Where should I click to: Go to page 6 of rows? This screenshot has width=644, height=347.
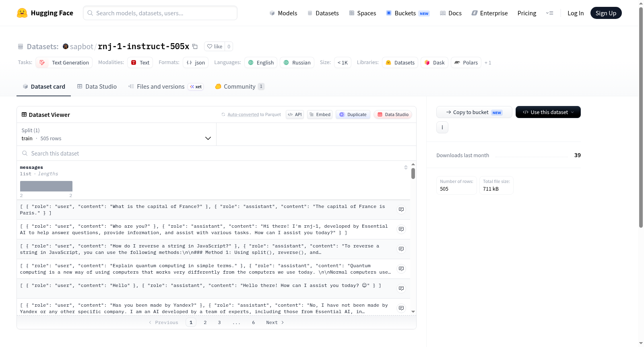click(254, 322)
